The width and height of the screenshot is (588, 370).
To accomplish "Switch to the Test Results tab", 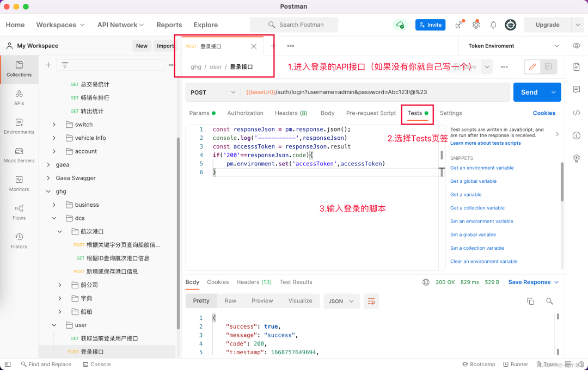I will point(296,282).
